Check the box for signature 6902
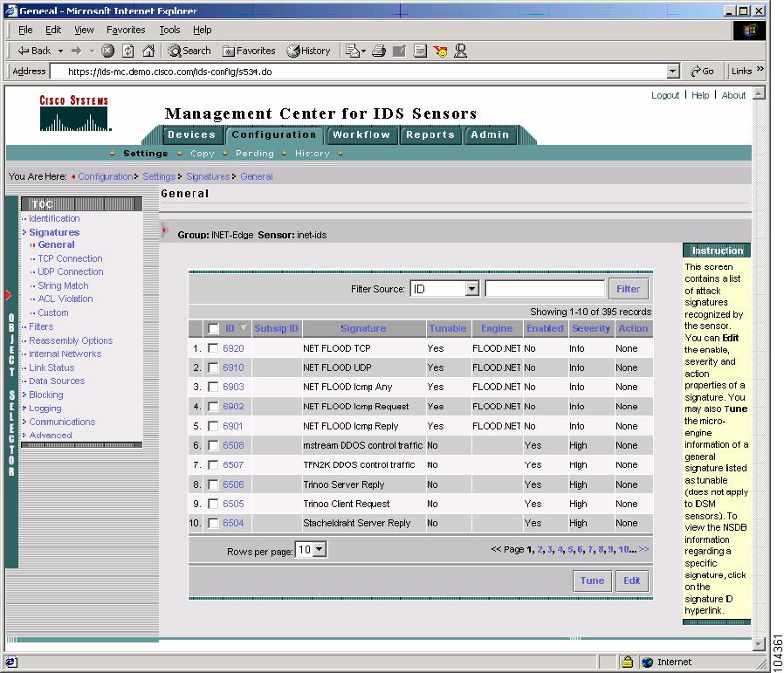Screen dimensions: 784x673 [213, 407]
